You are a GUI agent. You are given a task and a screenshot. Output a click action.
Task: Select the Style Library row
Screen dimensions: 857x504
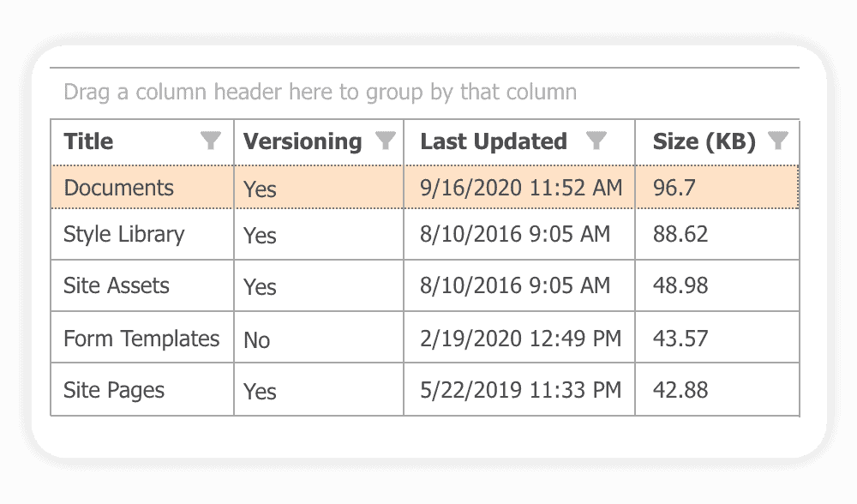tap(124, 235)
